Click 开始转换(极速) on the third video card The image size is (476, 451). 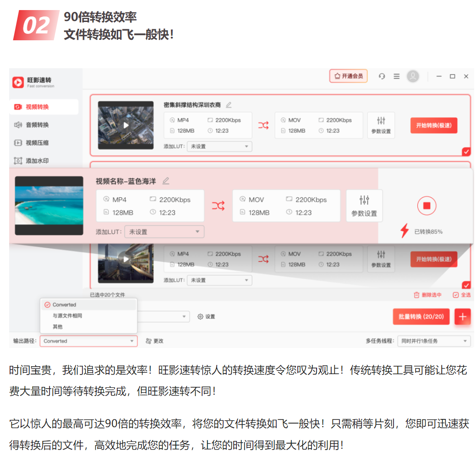click(x=434, y=259)
